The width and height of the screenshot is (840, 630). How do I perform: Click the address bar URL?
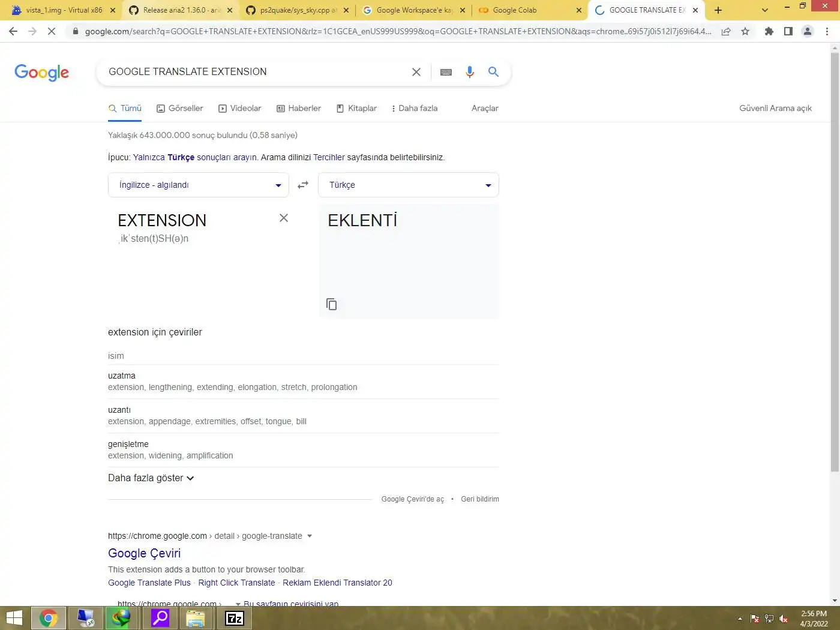(398, 31)
